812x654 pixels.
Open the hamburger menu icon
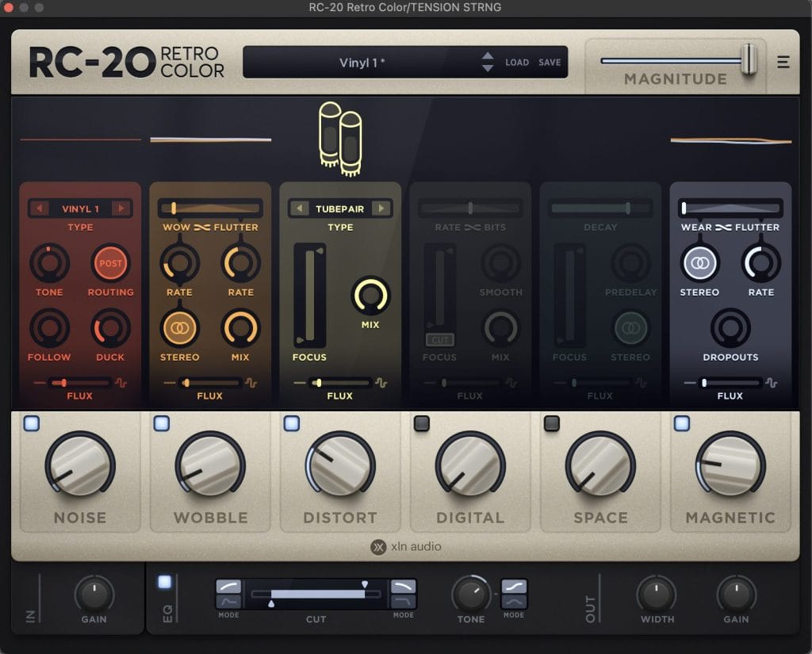pyautogui.click(x=783, y=62)
